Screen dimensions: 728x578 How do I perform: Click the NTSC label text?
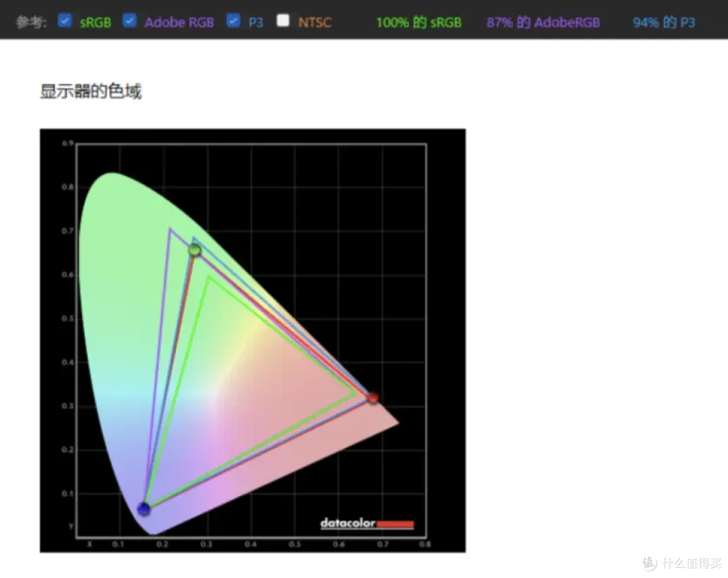tap(315, 22)
